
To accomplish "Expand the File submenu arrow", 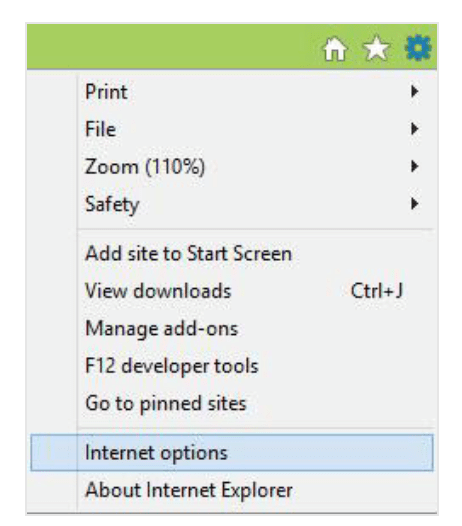I will pyautogui.click(x=415, y=128).
